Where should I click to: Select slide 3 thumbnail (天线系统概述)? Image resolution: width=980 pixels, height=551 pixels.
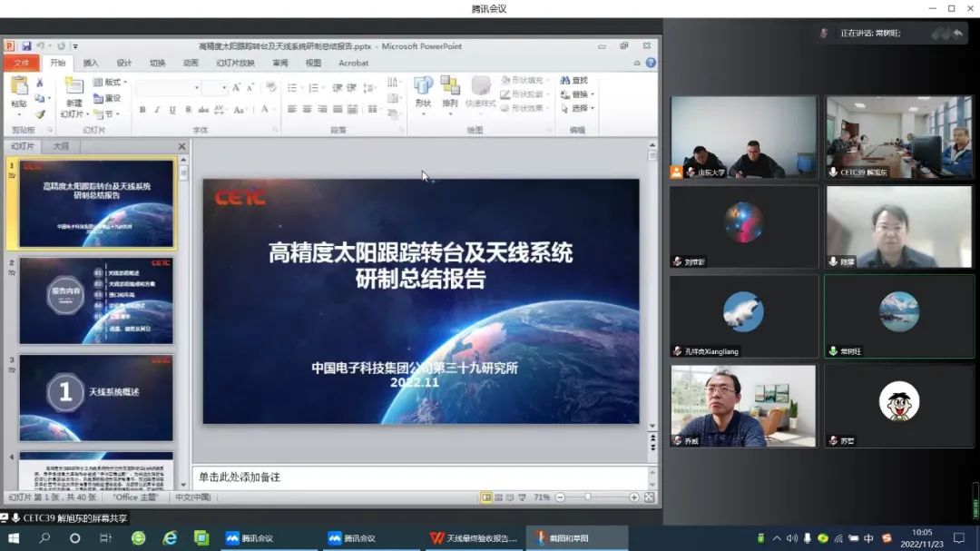point(96,398)
